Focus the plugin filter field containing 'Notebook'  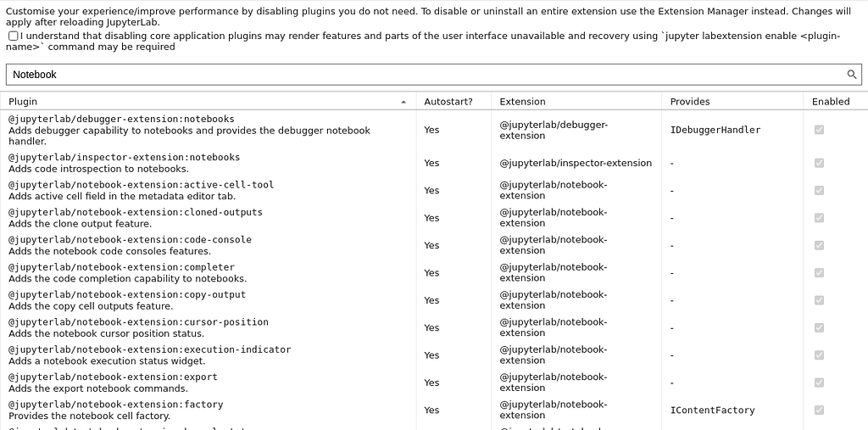[433, 75]
